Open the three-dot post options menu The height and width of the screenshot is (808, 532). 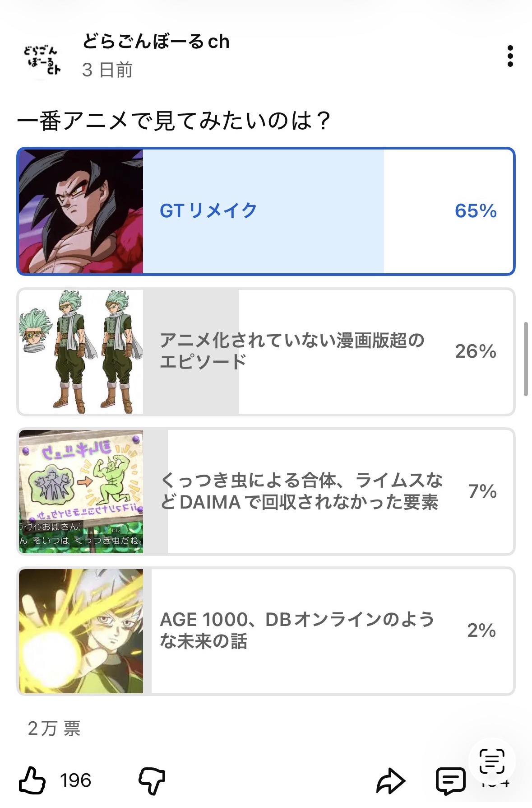[x=510, y=56]
